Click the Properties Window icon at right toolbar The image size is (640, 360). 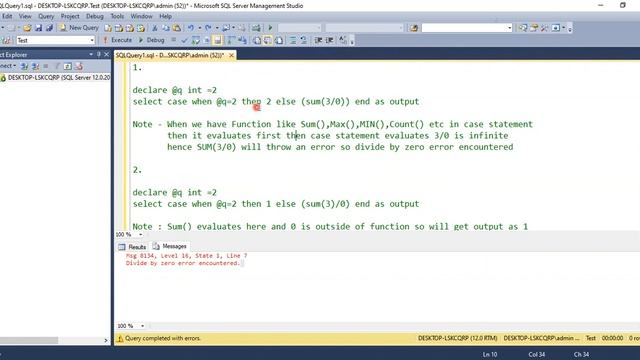tap(534, 28)
